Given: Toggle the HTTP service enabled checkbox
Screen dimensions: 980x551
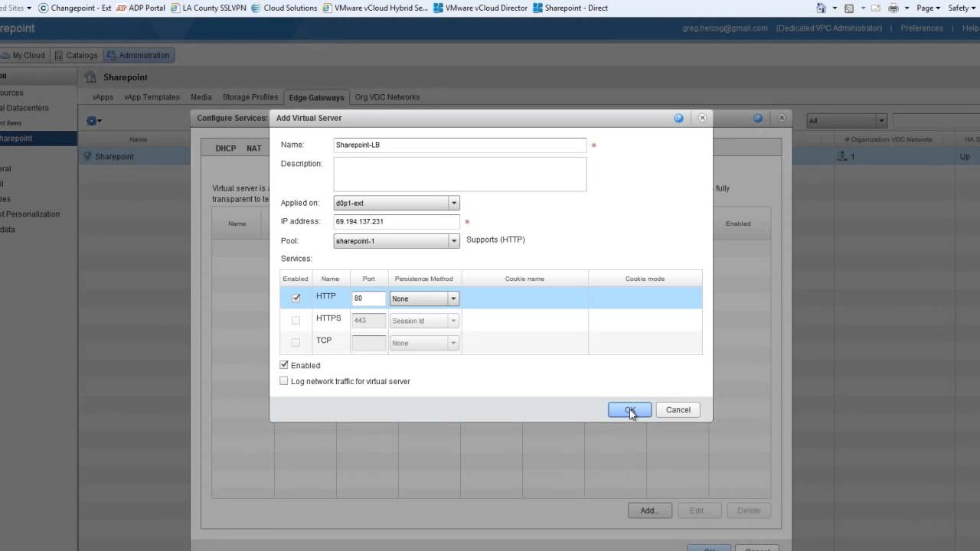Looking at the screenshot, I should click(x=296, y=298).
